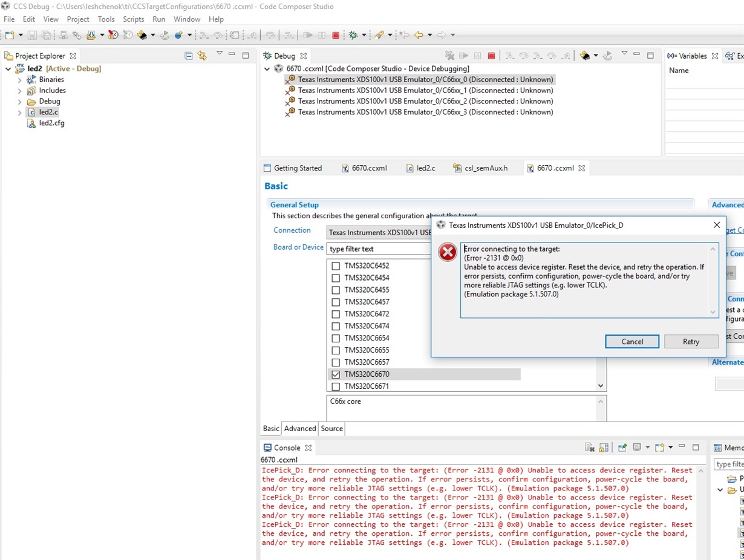
Task: Click Remove All Terminated icon in Debug view
Action: tap(449, 56)
